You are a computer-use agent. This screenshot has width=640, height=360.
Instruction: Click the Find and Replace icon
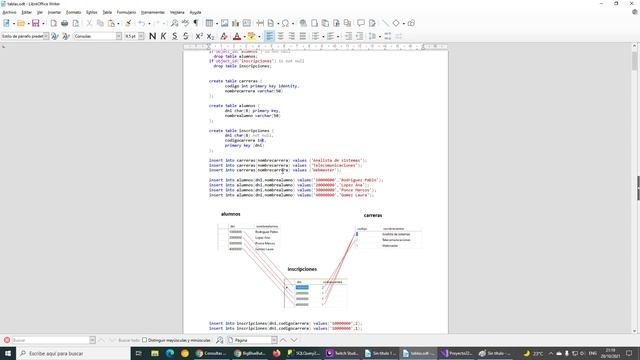174,23
